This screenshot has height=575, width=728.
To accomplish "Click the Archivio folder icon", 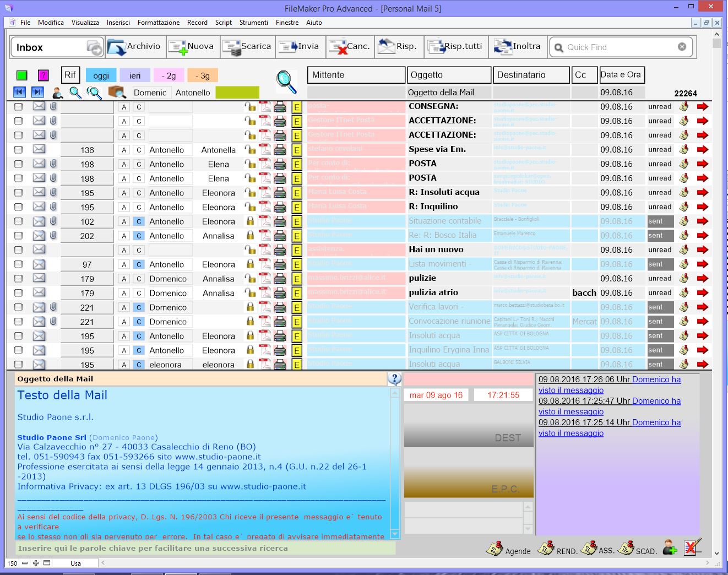I will (x=117, y=47).
